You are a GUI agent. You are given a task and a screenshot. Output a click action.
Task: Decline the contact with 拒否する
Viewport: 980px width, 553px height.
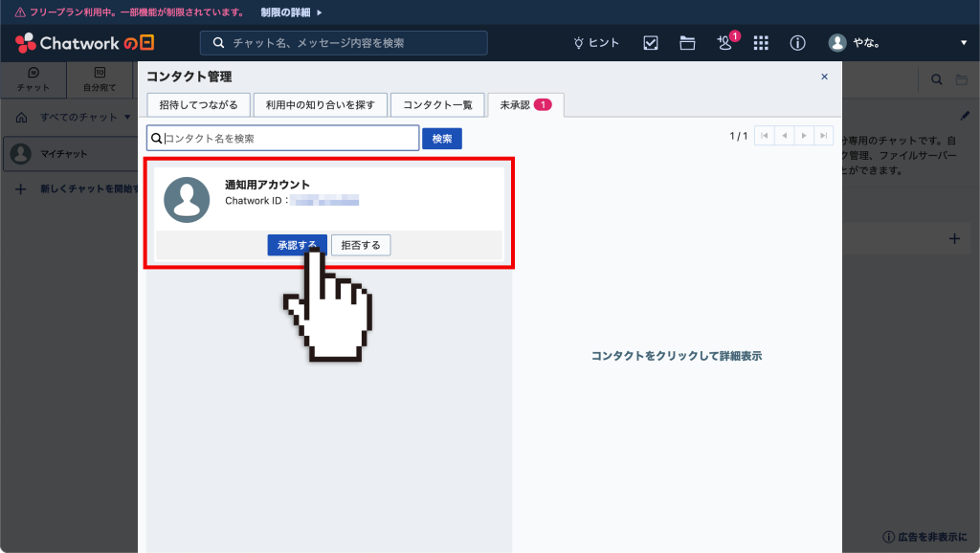[361, 244]
